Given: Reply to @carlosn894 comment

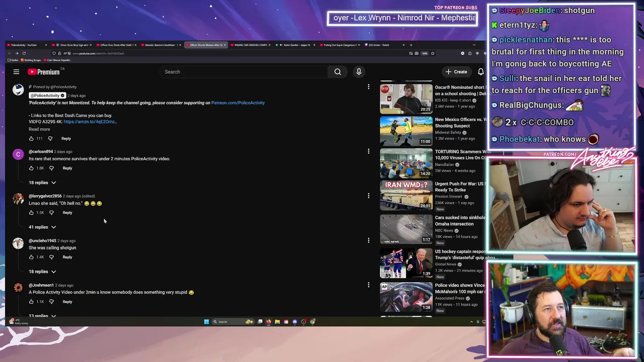Looking at the screenshot, I should pyautogui.click(x=67, y=168).
